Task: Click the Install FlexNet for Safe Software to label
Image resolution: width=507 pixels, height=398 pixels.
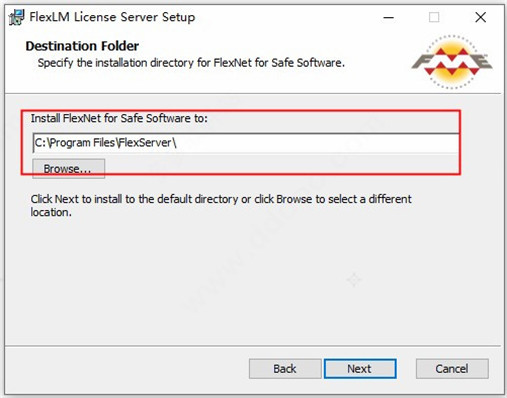Action: [119, 118]
